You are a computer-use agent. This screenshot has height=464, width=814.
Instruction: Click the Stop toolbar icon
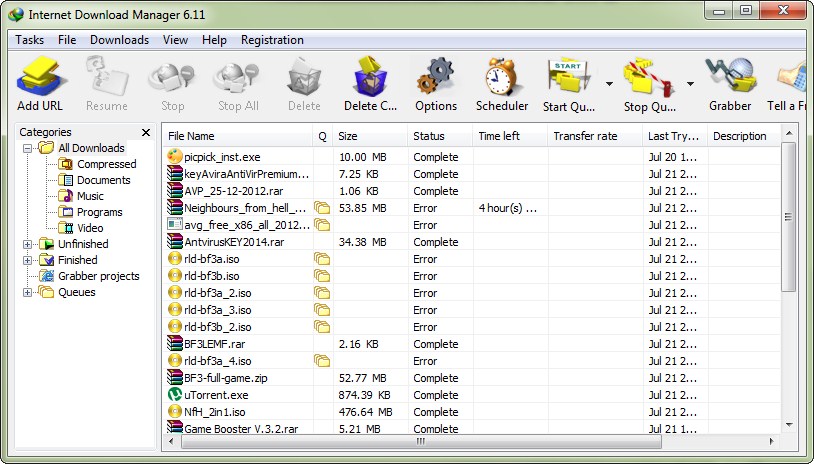tap(172, 78)
